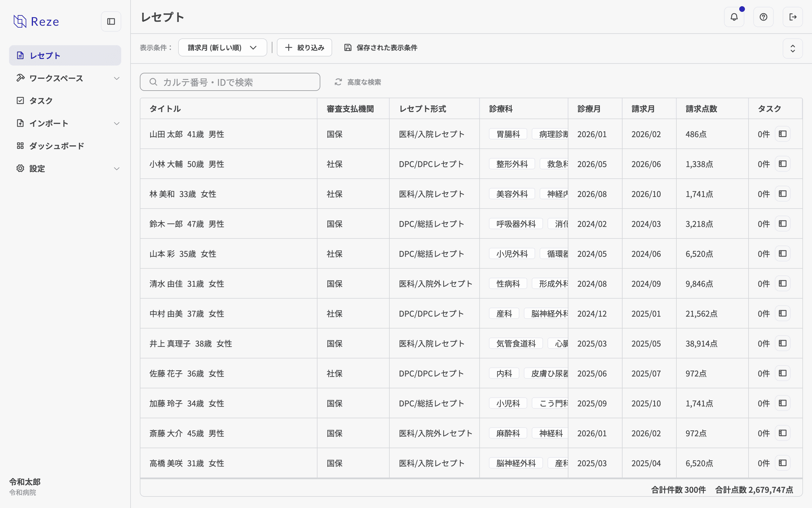Click 令和太郎 user name in sidebar
Viewport: 812px width, 508px height.
25,482
